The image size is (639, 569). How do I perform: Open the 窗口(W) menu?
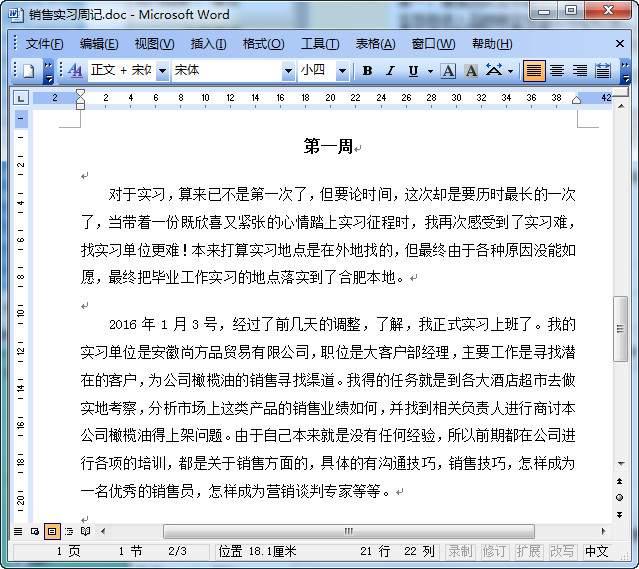[x=434, y=44]
